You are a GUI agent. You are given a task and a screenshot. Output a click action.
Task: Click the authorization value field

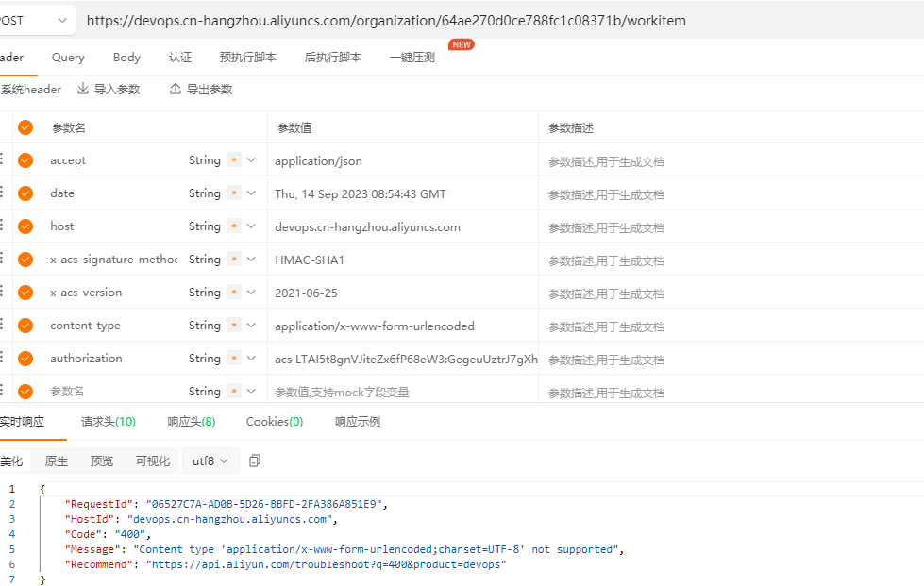pos(403,359)
